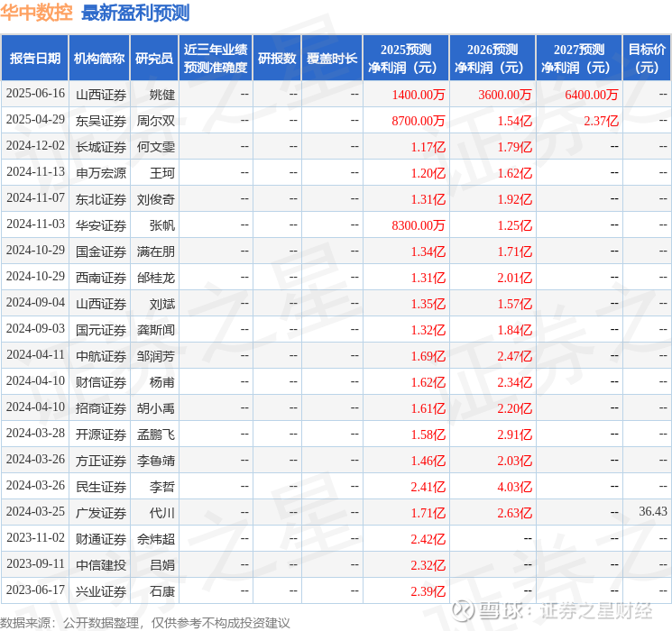Screen dimensions: 672x631
Task: Select the 2027预测净利润 column header
Action: tap(579, 59)
